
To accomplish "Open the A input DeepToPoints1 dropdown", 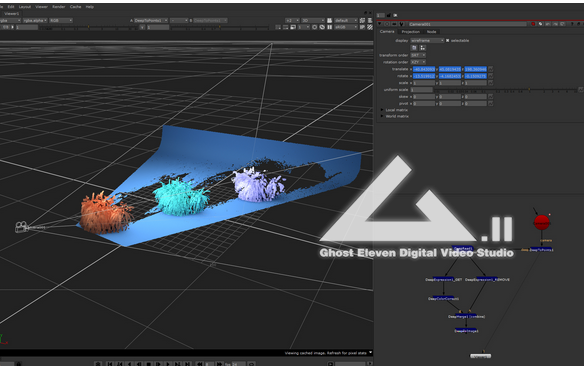I will pos(150,20).
